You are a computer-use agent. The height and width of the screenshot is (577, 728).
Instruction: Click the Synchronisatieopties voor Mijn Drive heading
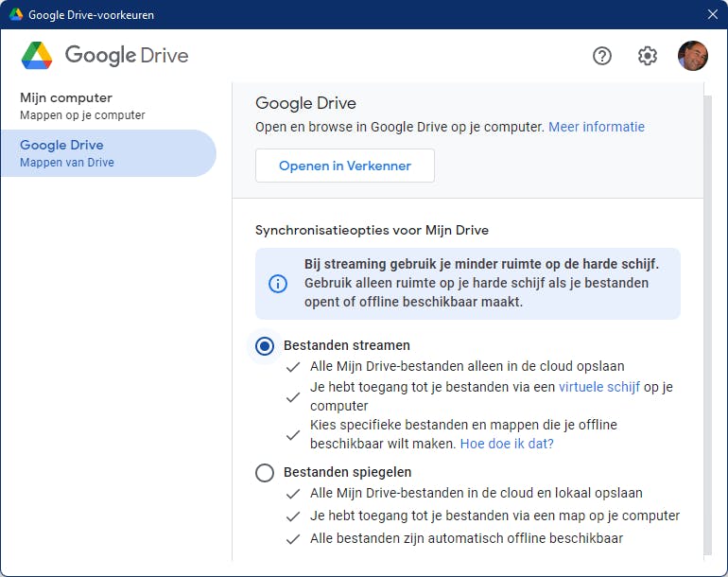(x=372, y=230)
